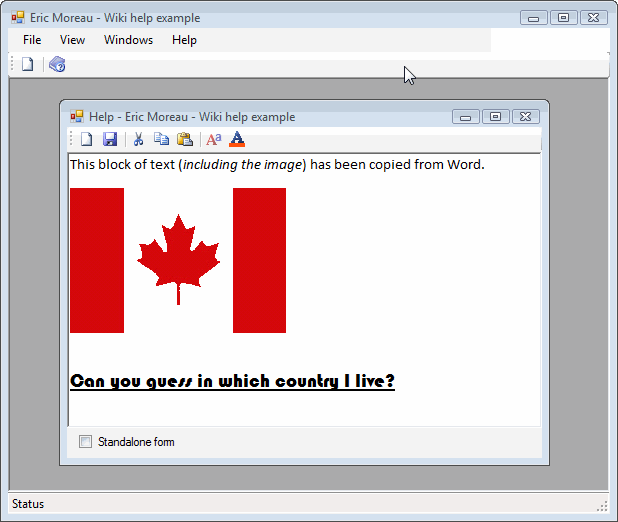Paste using the clipboard icon
This screenshot has height=522, width=618.
tap(184, 139)
